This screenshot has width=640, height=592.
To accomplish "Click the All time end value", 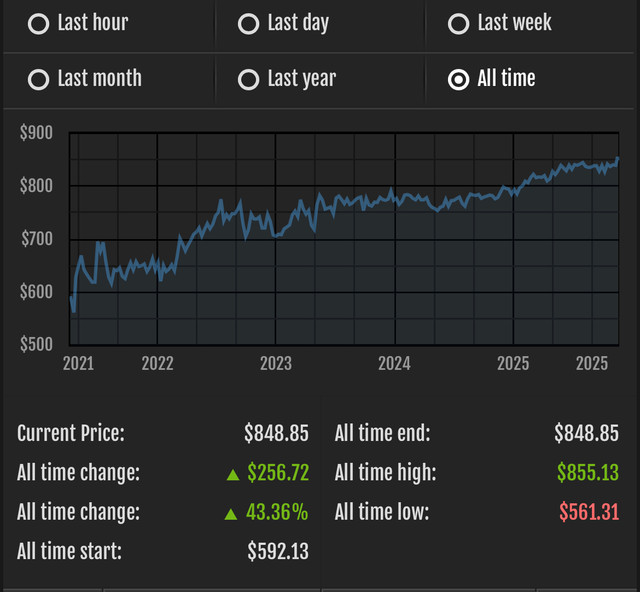I will click(587, 433).
